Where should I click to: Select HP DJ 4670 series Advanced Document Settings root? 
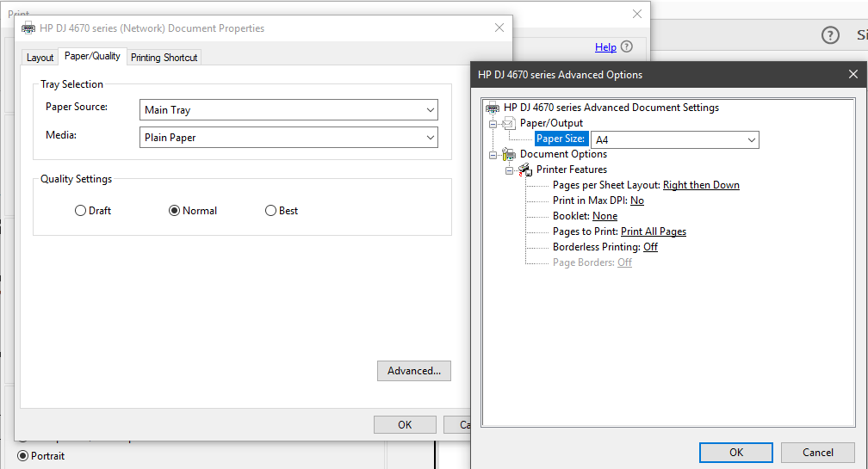coord(611,108)
